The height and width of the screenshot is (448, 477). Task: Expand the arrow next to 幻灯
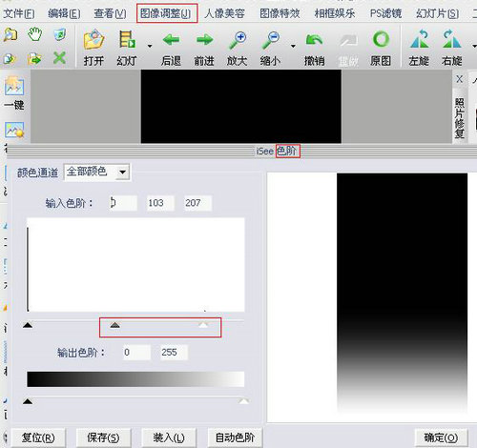(150, 47)
